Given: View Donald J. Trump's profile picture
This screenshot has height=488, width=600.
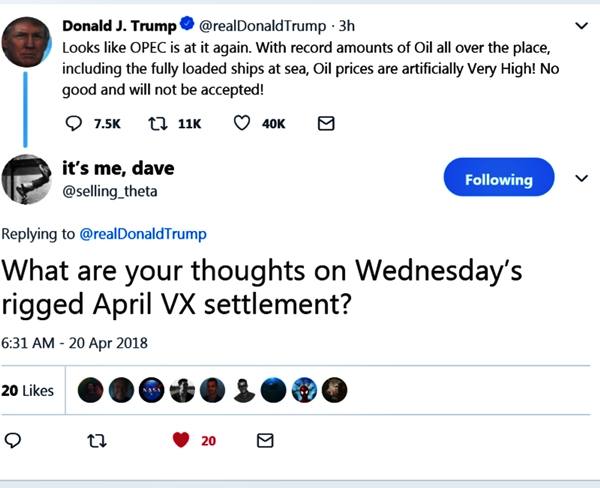Looking at the screenshot, I should [x=27, y=42].
